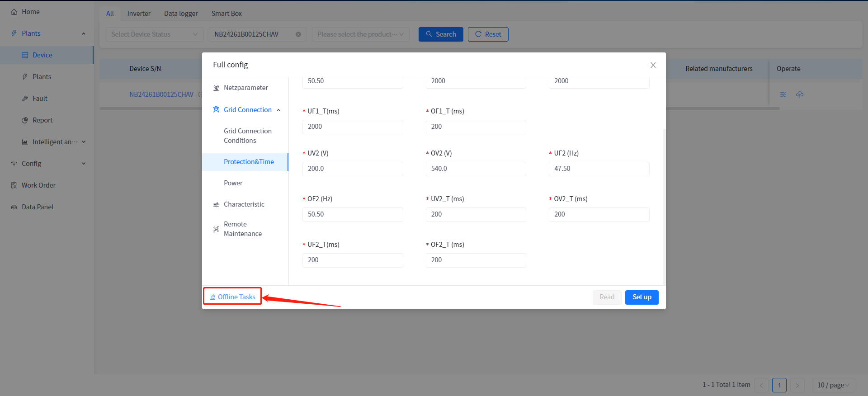868x396 pixels.
Task: Open the Data Panel page
Action: pyautogui.click(x=37, y=207)
